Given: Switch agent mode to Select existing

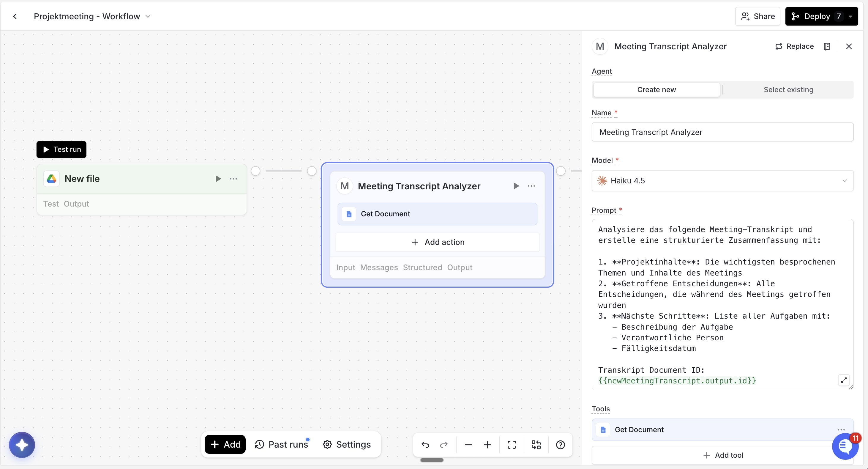Looking at the screenshot, I should tap(788, 90).
